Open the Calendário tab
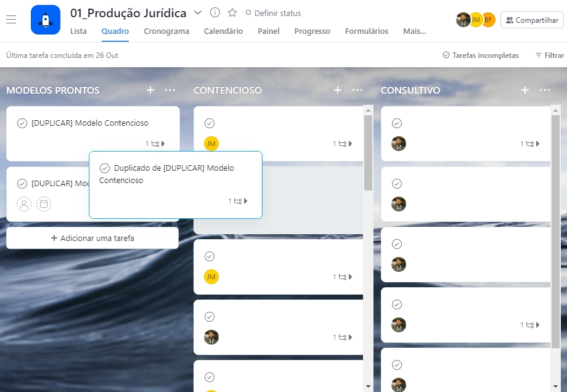 pyautogui.click(x=223, y=31)
